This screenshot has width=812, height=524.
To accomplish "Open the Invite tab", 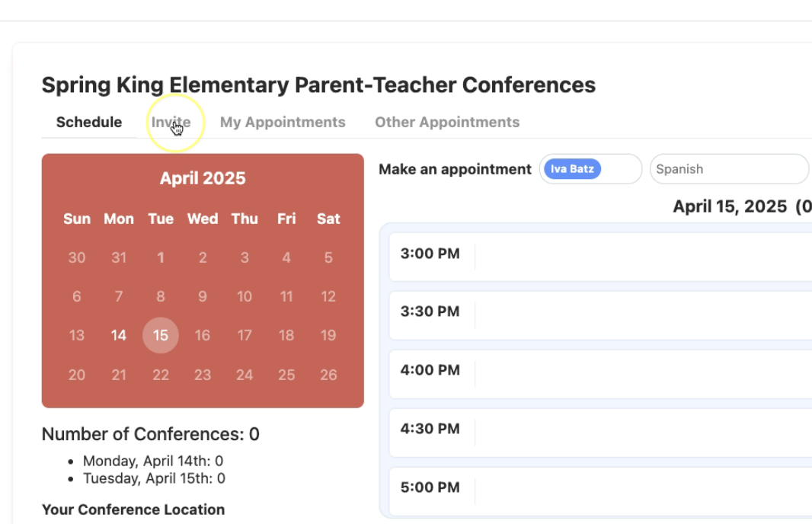I will tap(171, 123).
